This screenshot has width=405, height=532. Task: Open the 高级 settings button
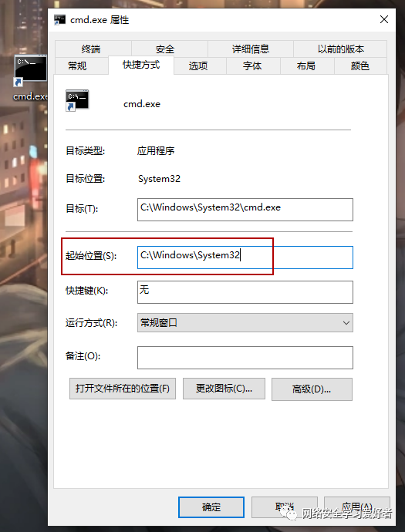(x=312, y=389)
